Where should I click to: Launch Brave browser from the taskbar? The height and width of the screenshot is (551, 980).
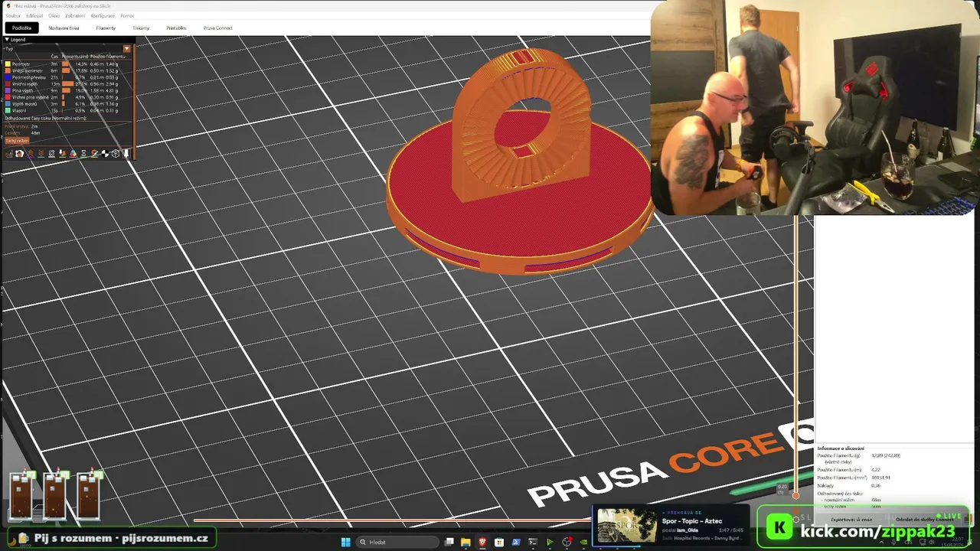click(482, 543)
